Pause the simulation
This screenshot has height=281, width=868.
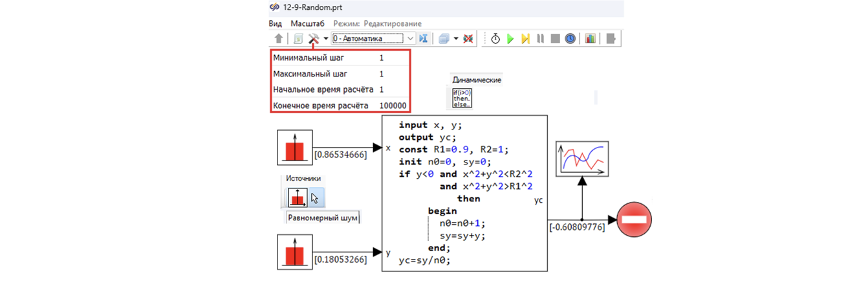click(x=540, y=38)
